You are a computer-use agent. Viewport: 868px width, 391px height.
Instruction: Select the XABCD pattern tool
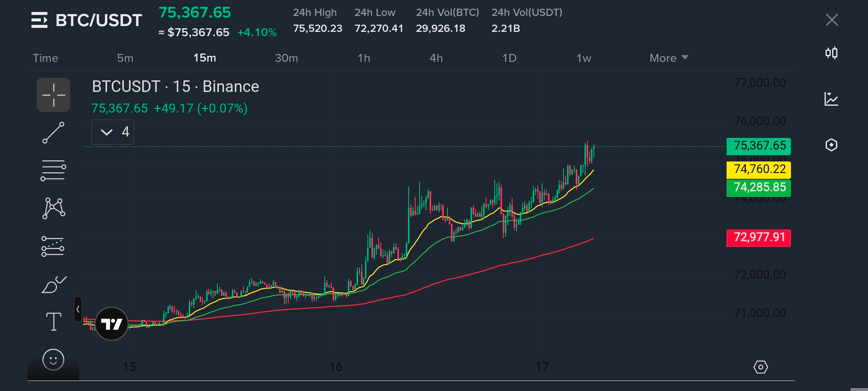pos(54,208)
